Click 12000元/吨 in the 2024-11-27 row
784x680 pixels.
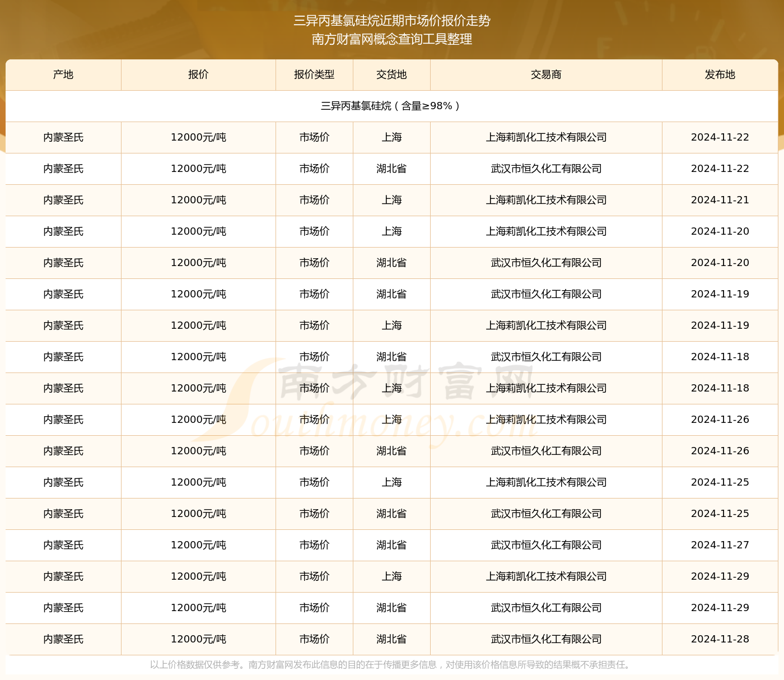(x=198, y=545)
